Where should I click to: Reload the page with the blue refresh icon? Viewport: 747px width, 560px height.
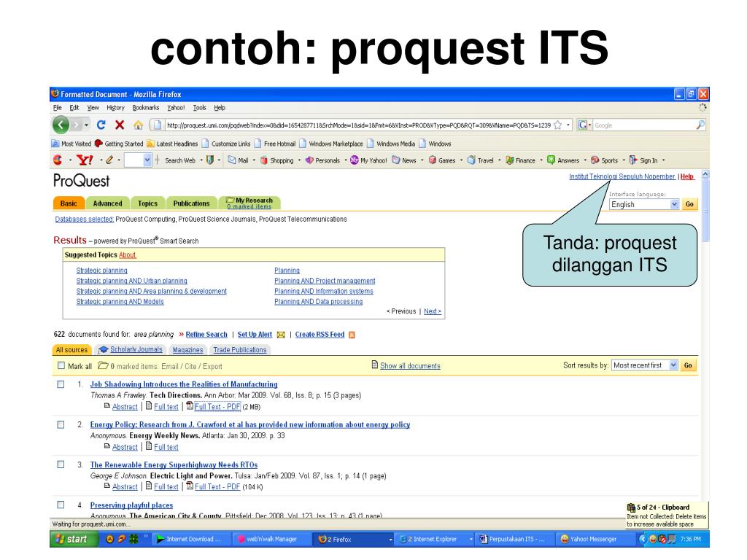101,125
